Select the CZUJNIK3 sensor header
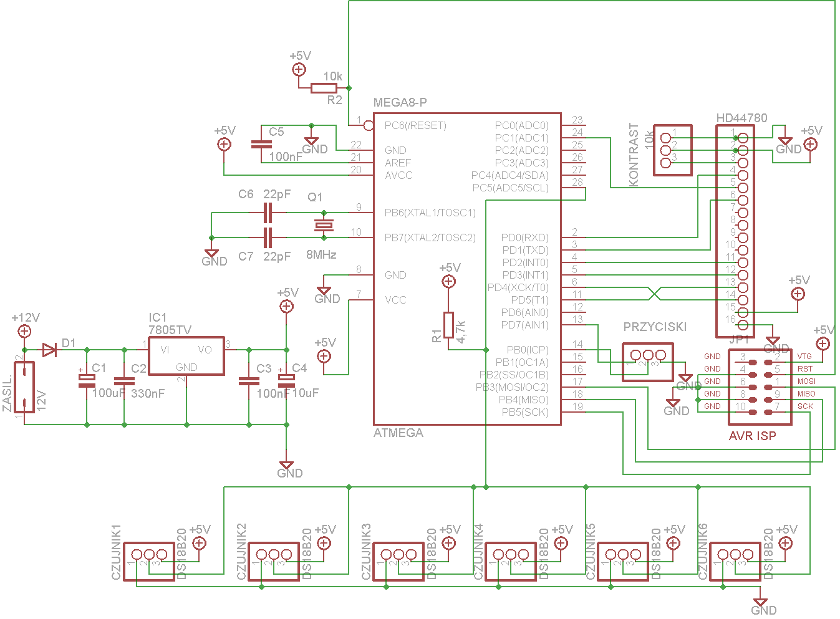Image resolution: width=840 pixels, height=619 pixels. pos(398,562)
